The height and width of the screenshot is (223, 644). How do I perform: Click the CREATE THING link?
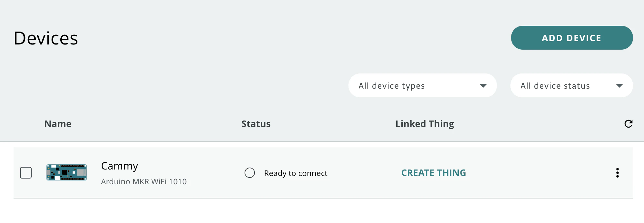pyautogui.click(x=433, y=173)
